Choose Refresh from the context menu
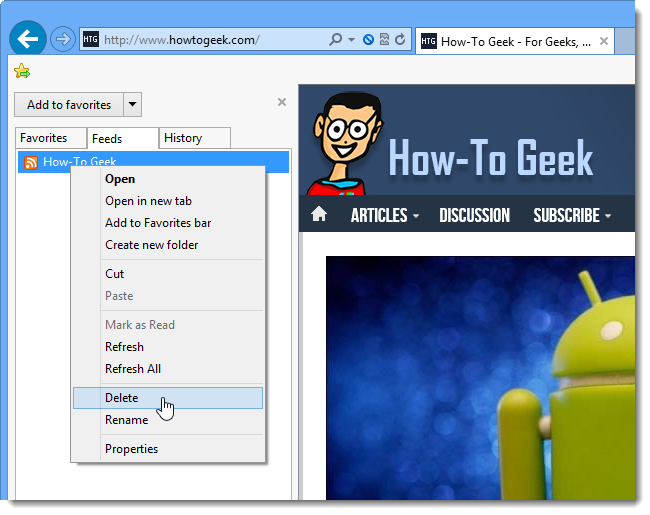Viewport: 650px width, 515px height. click(168, 347)
